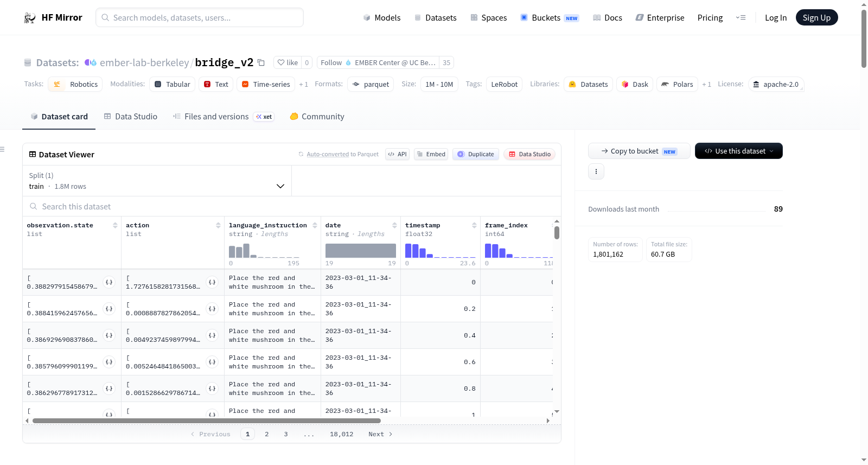The width and height of the screenshot is (868, 465).
Task: Go to Spaces in the navigation
Action: [489, 17]
